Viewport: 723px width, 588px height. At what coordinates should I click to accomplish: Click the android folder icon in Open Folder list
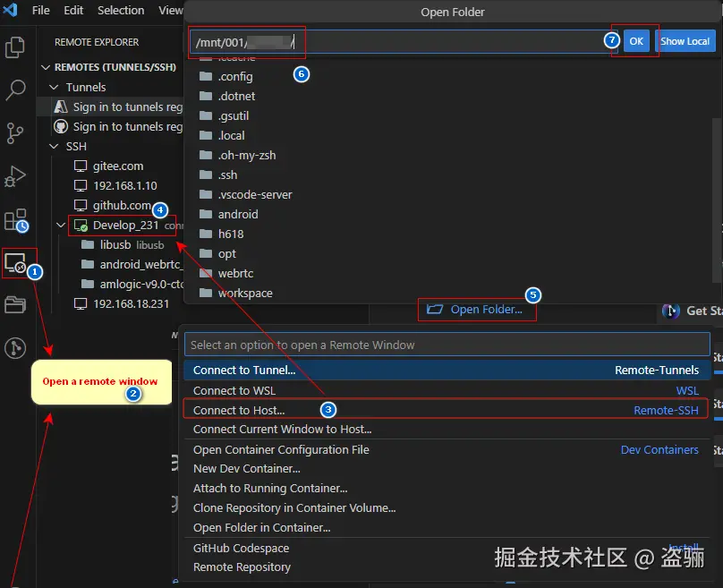point(206,214)
